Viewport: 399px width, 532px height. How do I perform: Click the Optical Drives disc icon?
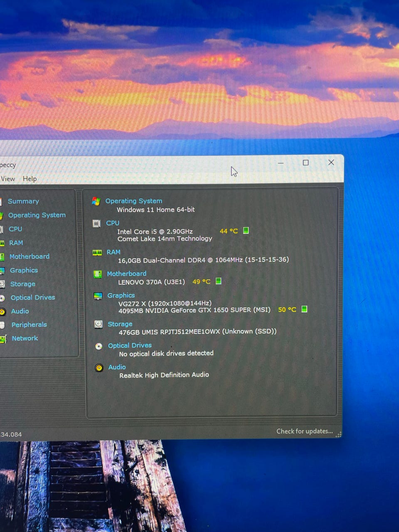(99, 346)
